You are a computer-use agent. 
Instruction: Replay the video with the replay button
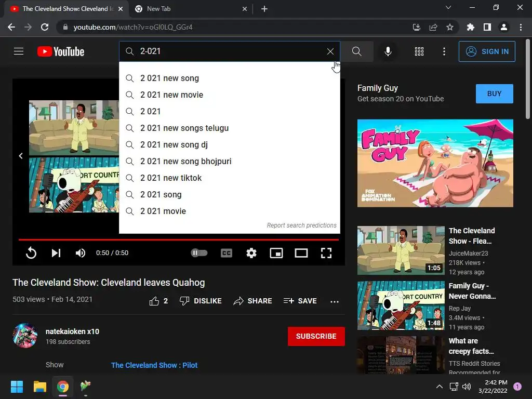(x=31, y=253)
